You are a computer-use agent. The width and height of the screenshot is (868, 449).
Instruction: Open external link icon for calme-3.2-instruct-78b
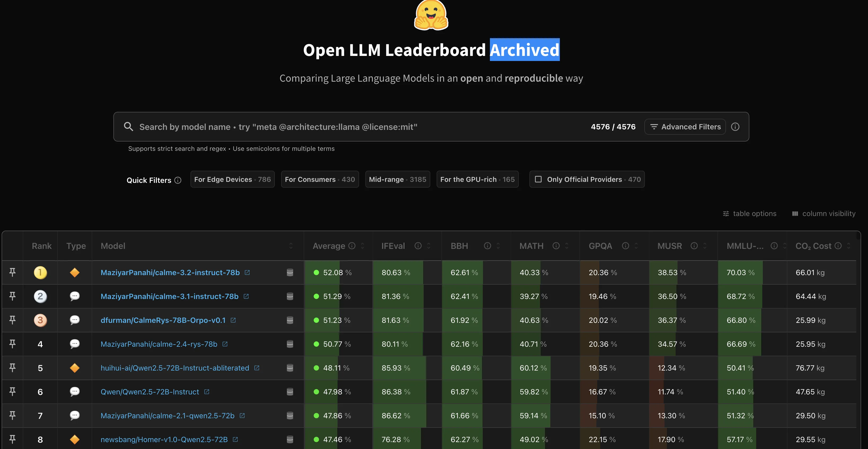[247, 272]
